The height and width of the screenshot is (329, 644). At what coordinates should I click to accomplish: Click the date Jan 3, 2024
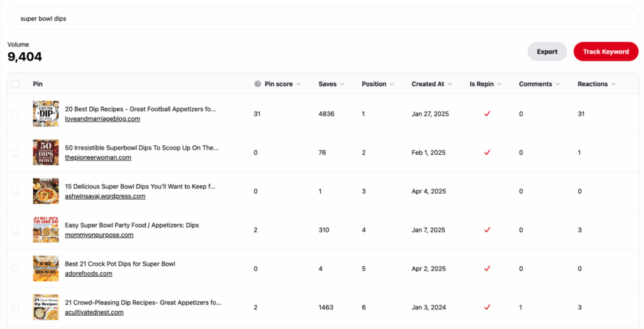pyautogui.click(x=429, y=307)
